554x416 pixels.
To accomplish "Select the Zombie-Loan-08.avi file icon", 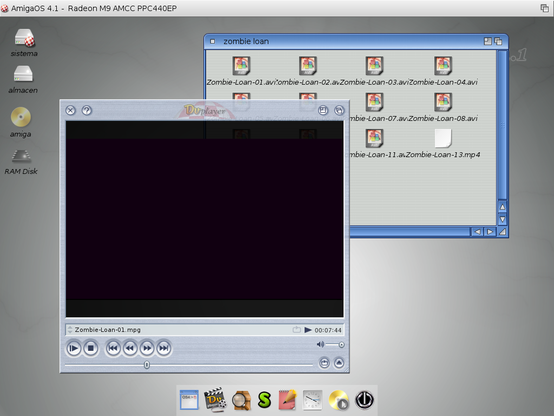I will 443,102.
